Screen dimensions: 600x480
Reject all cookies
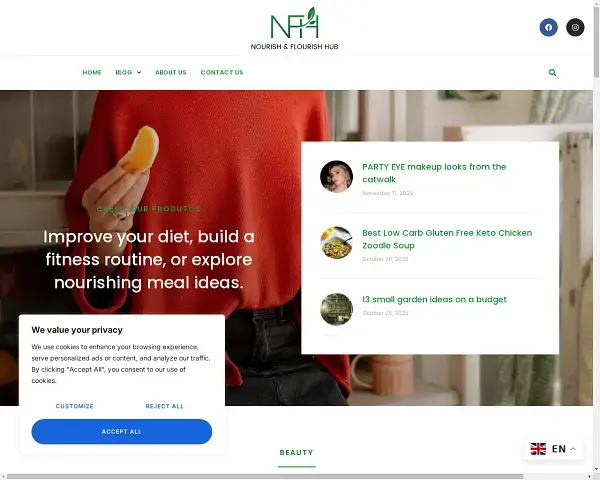[x=165, y=406]
